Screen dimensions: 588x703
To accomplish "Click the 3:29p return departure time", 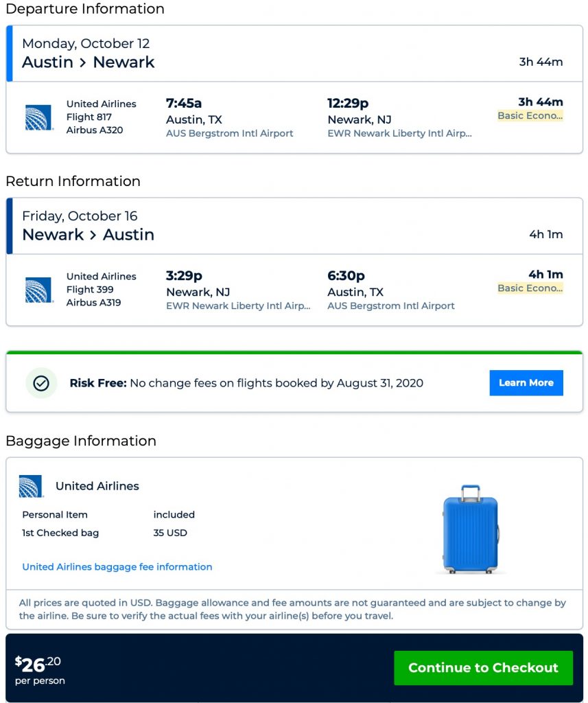I will tap(184, 276).
